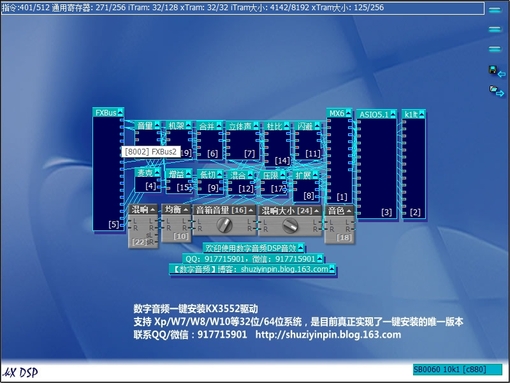510x383 pixels.
Task: Click the triangle icon on the 麦克 block
Action: (157, 173)
